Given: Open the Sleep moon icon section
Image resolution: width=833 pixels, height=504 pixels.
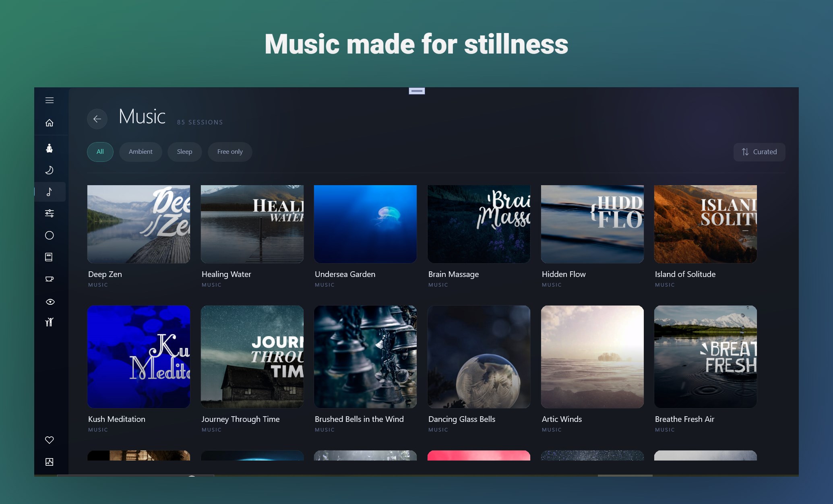Looking at the screenshot, I should [x=50, y=170].
